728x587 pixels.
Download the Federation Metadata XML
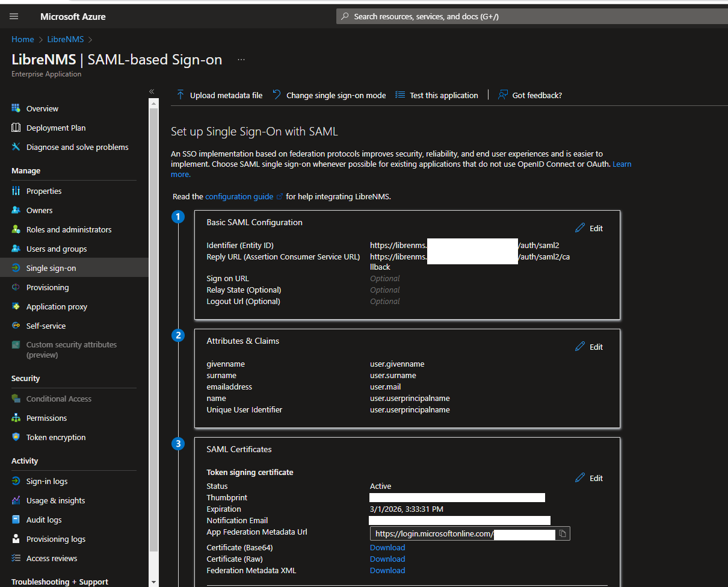coord(387,570)
